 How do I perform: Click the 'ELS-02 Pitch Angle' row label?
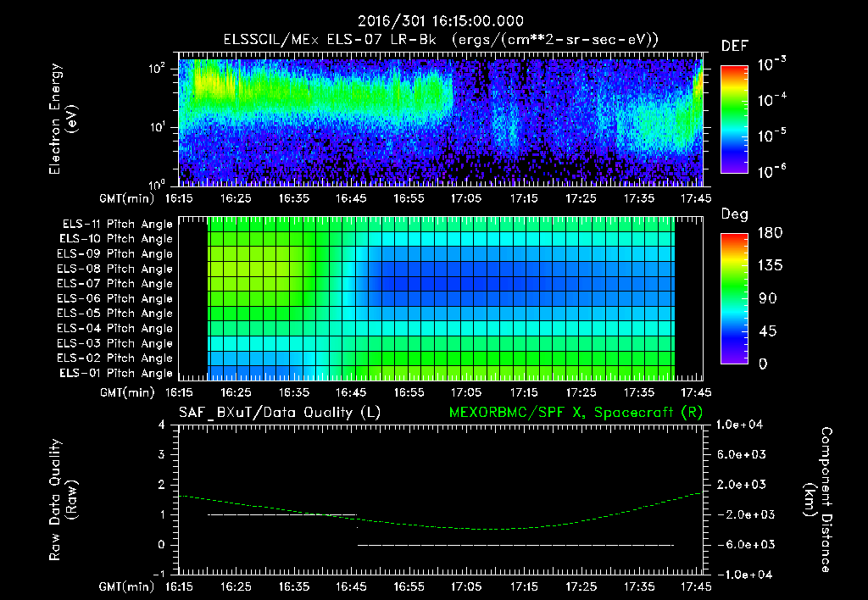coord(114,358)
